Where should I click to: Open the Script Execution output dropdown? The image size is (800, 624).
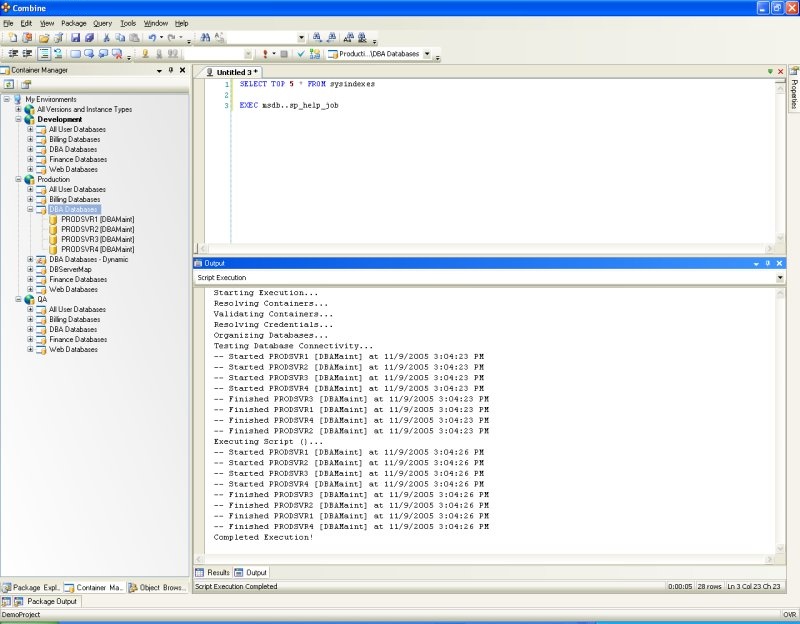(x=780, y=277)
